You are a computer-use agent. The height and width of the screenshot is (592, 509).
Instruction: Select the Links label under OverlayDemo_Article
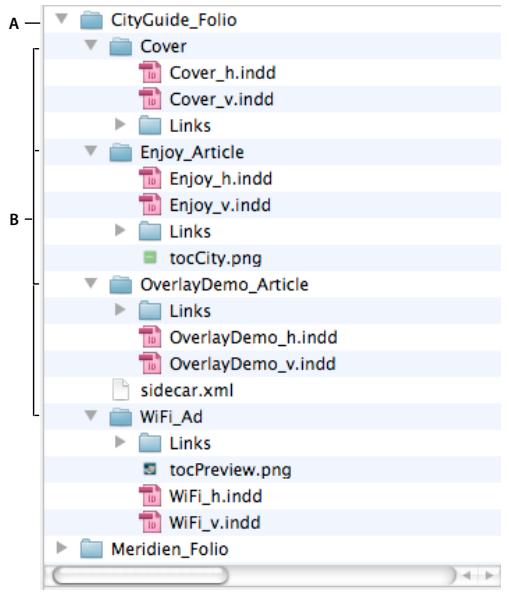(190, 311)
